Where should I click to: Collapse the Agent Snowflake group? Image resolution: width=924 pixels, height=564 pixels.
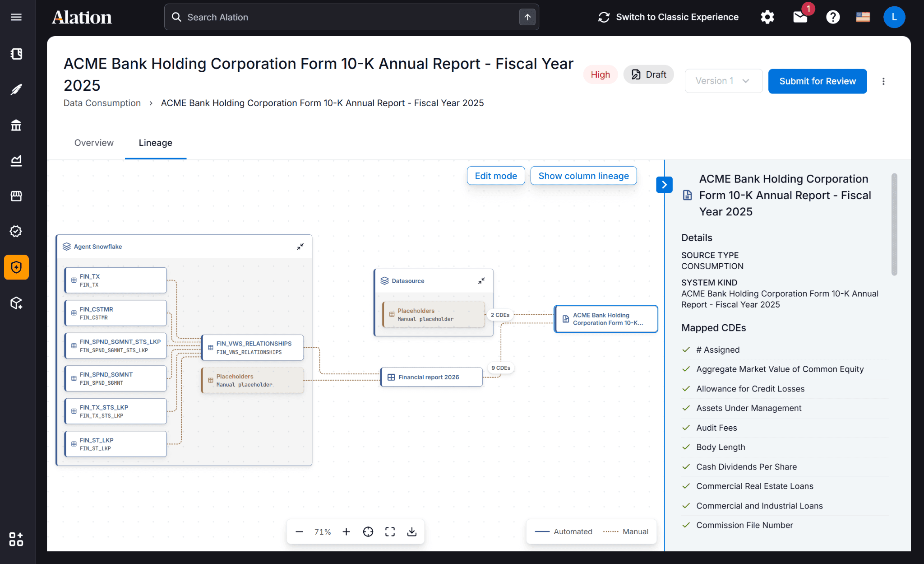coord(300,247)
